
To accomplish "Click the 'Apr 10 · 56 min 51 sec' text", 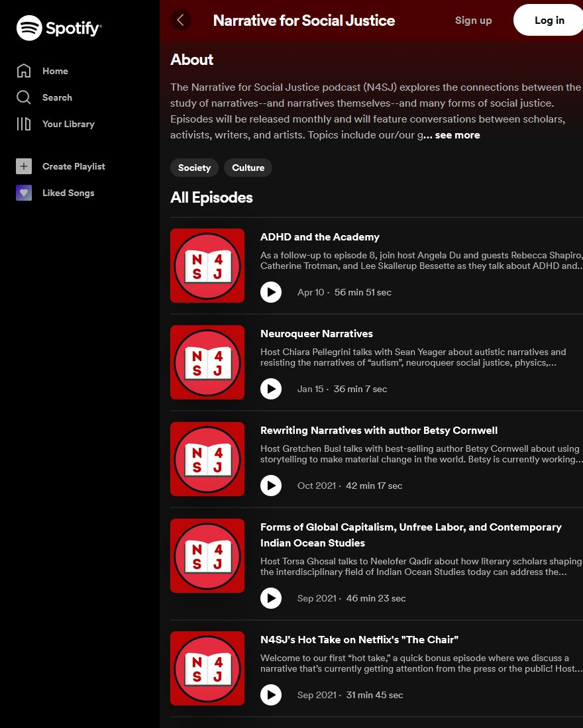I will coord(344,293).
